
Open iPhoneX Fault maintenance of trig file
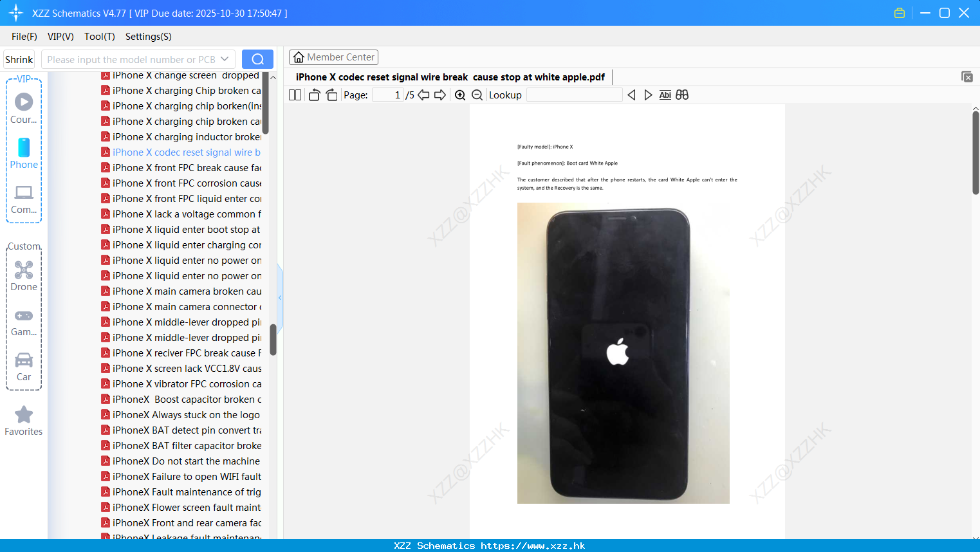pyautogui.click(x=181, y=492)
